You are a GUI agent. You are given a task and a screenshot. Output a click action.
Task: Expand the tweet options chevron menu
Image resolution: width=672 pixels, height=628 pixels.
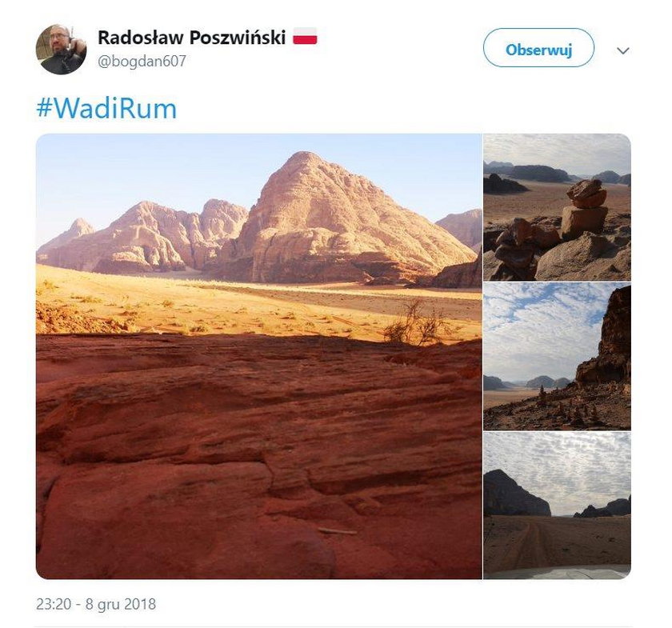(x=622, y=50)
